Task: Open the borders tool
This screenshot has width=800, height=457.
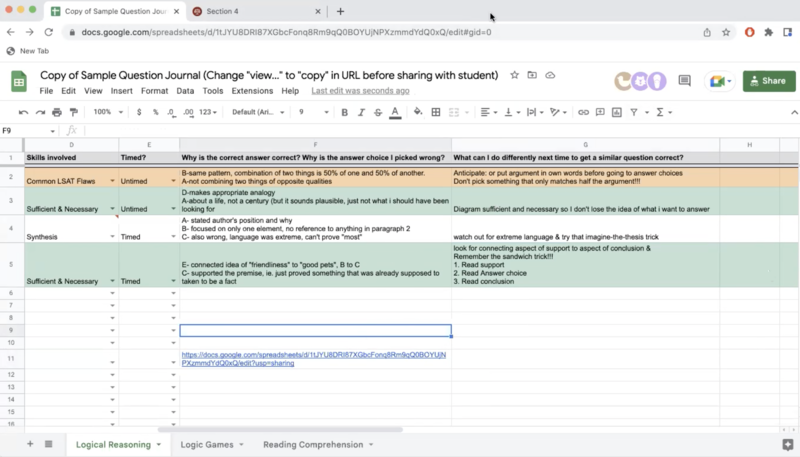Action: coord(436,112)
